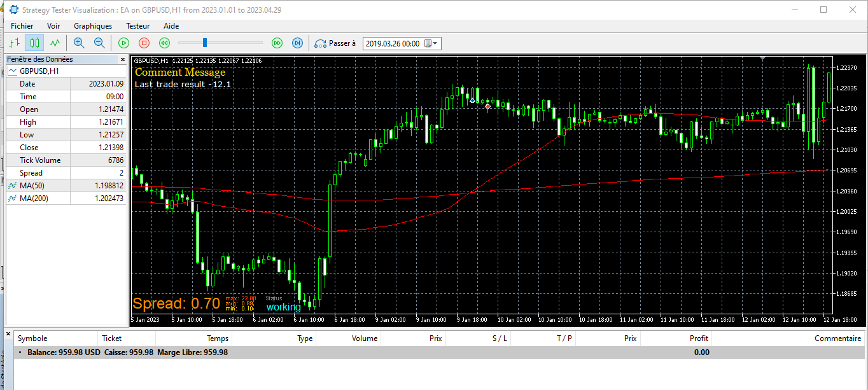Close the Fenêtre des Données panel
The image size is (868, 390).
(x=123, y=59)
